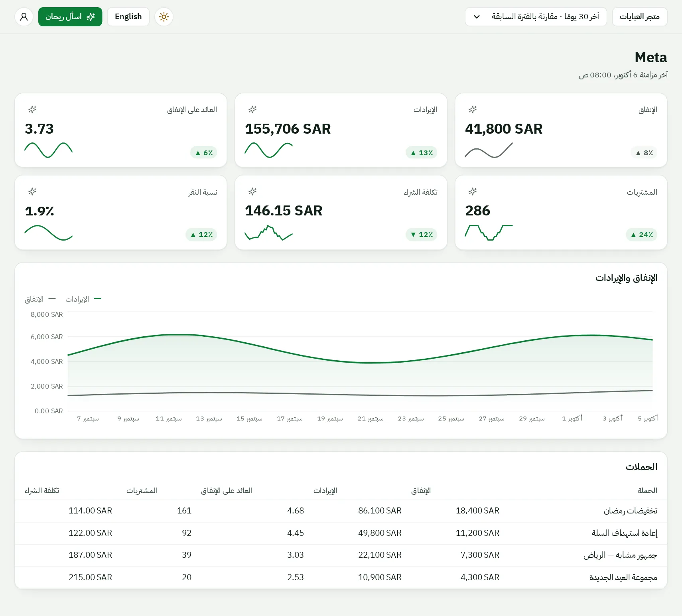Screen dimensions: 682x616
Task: Click the 215.00 SAR cost cell
Action: point(90,577)
